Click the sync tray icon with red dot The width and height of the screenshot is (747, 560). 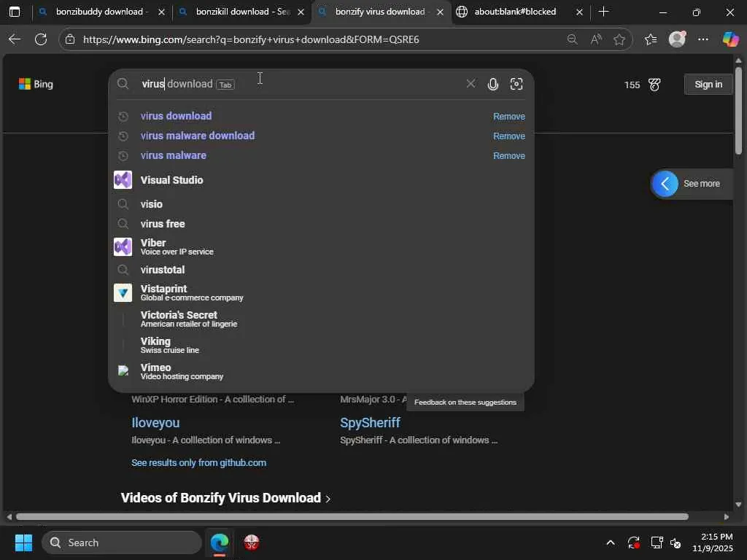click(633, 542)
